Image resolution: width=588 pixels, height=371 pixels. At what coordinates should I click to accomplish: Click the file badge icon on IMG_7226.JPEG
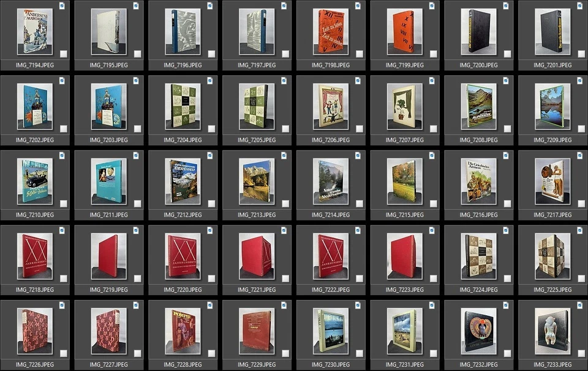click(62, 305)
